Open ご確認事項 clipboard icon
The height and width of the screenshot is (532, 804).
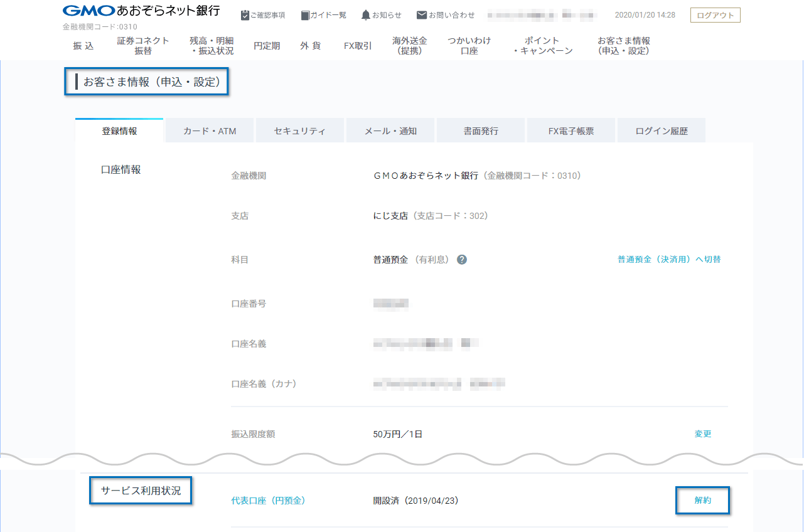(245, 15)
